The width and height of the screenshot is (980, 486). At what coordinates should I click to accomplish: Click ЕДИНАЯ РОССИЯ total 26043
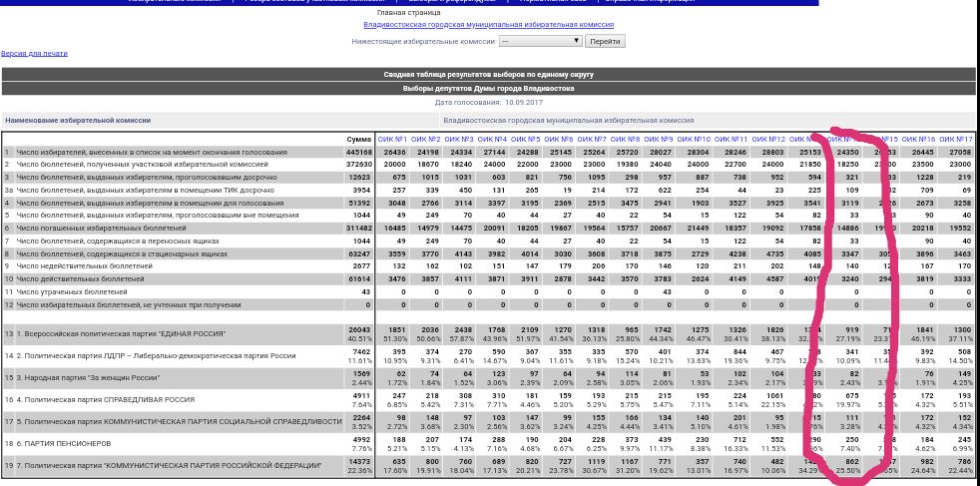point(360,329)
